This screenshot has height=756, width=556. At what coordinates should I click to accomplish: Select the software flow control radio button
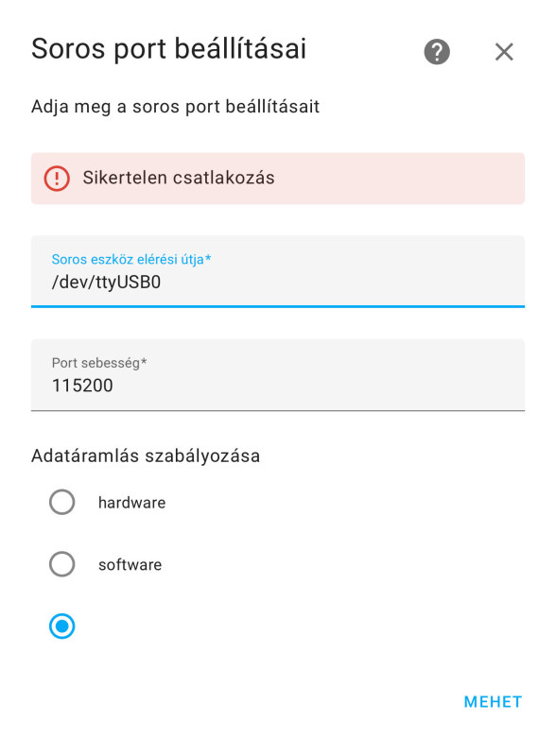click(x=61, y=563)
